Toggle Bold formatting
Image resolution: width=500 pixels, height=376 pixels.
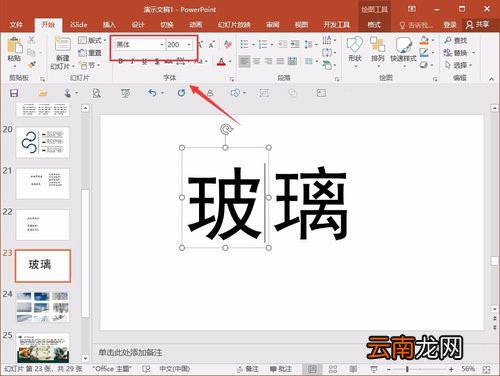coord(121,61)
